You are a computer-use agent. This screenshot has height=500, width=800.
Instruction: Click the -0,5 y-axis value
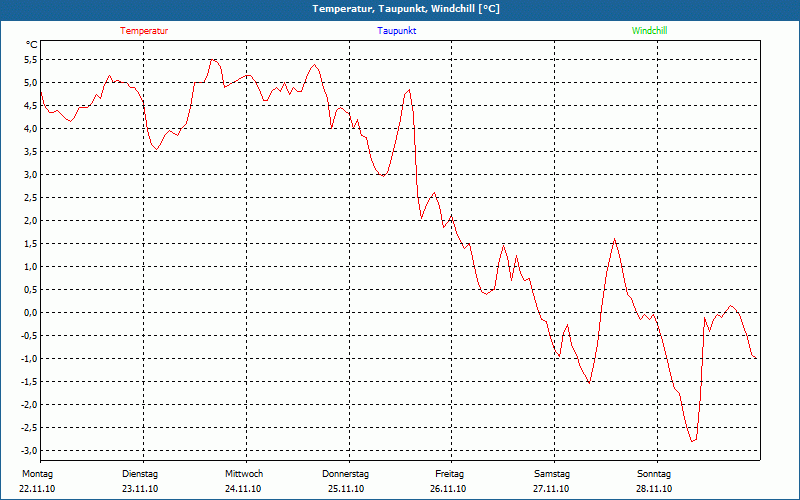tap(30, 336)
